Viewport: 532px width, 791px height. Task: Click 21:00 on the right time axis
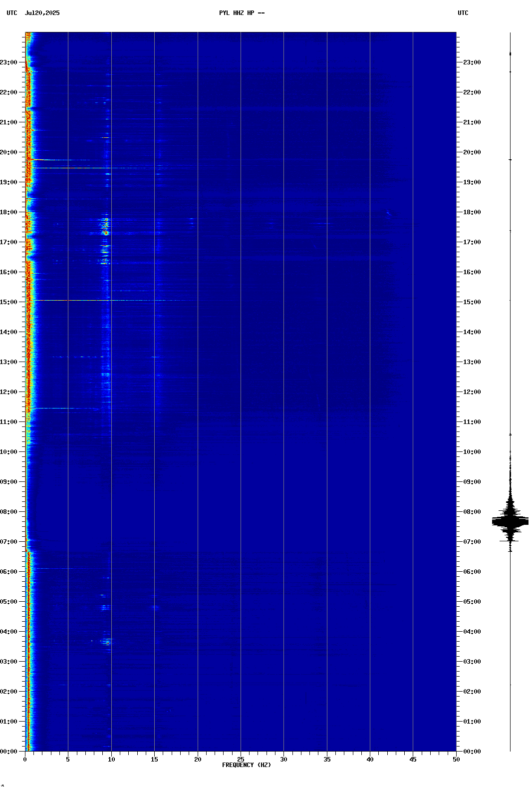click(472, 122)
